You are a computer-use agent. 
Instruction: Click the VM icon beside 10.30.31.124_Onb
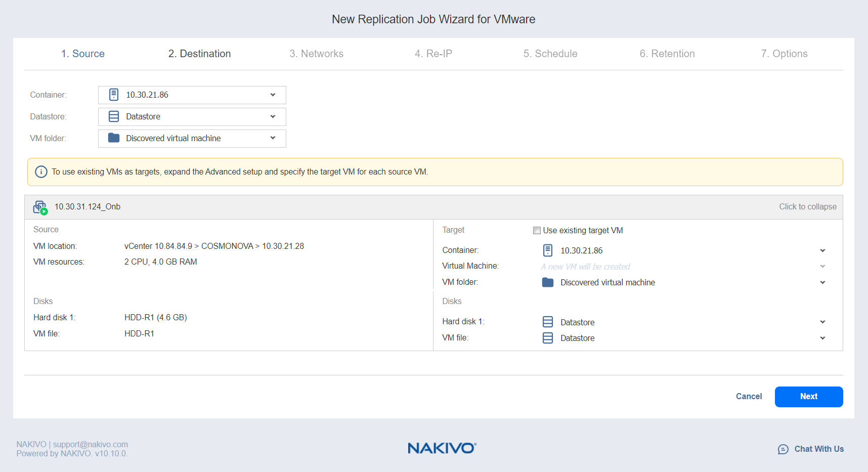click(40, 207)
